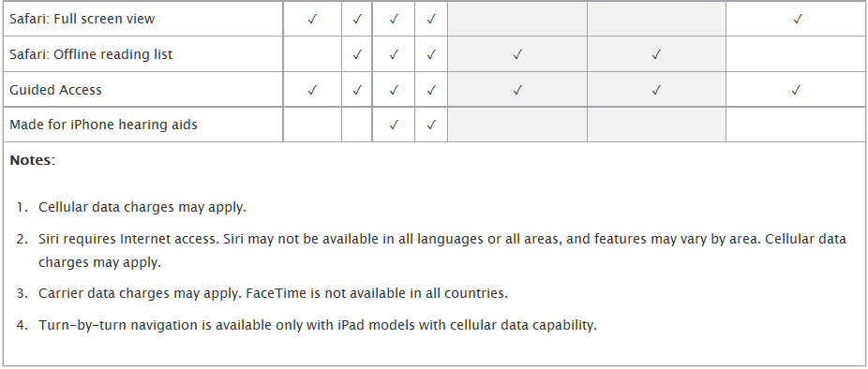Screen dimensions: 868x369
Task: Click the note about FaceTime availability
Action: click(x=273, y=292)
